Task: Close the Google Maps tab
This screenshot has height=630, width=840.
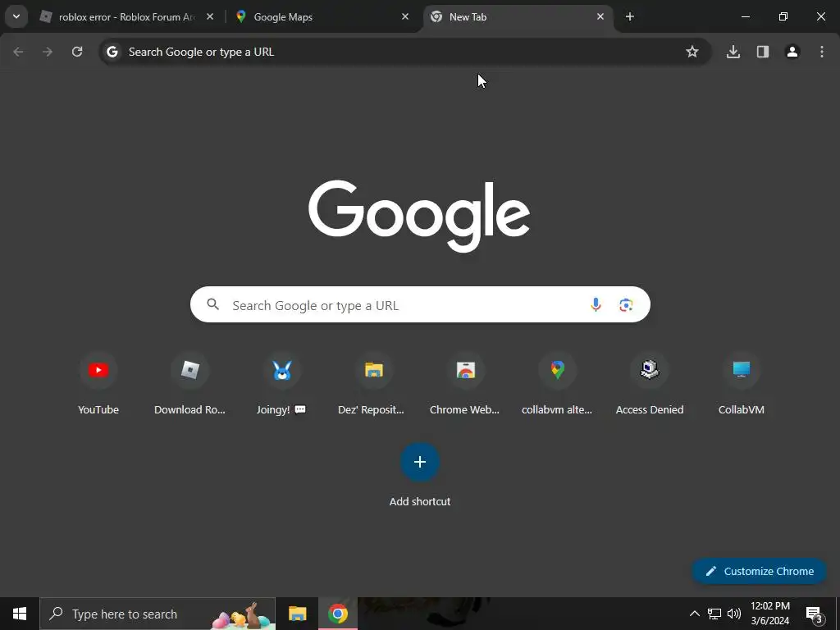Action: 405,16
